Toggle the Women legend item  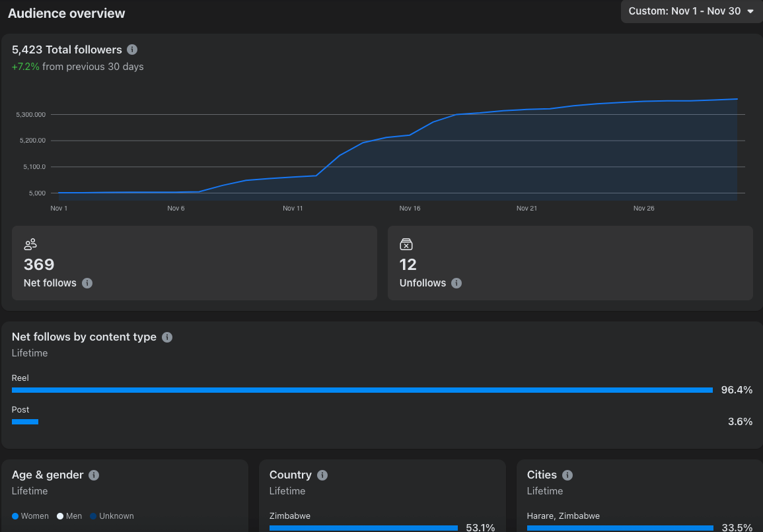click(x=30, y=516)
